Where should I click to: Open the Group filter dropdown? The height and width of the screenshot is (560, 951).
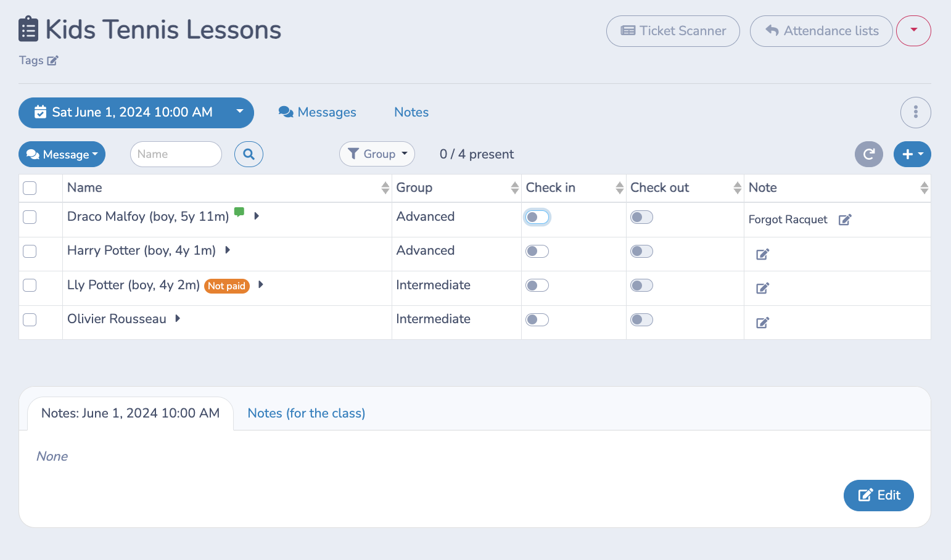click(377, 154)
